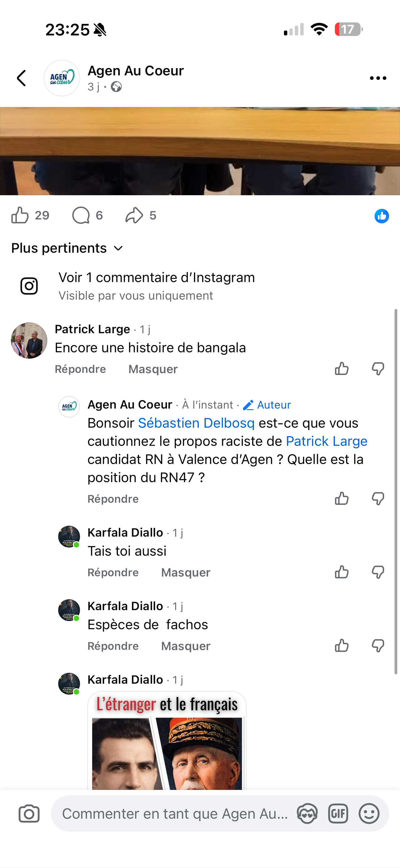Open the post comments bubble icon
This screenshot has width=400, height=868.
[x=81, y=215]
